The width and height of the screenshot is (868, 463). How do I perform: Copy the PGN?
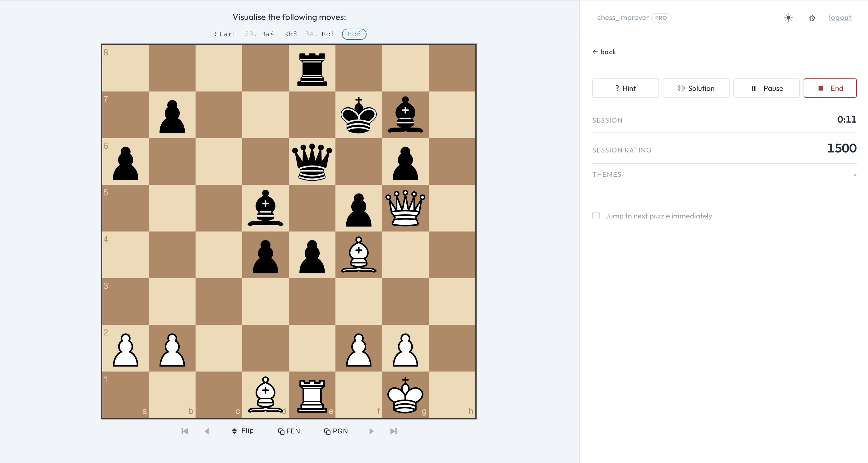[336, 431]
